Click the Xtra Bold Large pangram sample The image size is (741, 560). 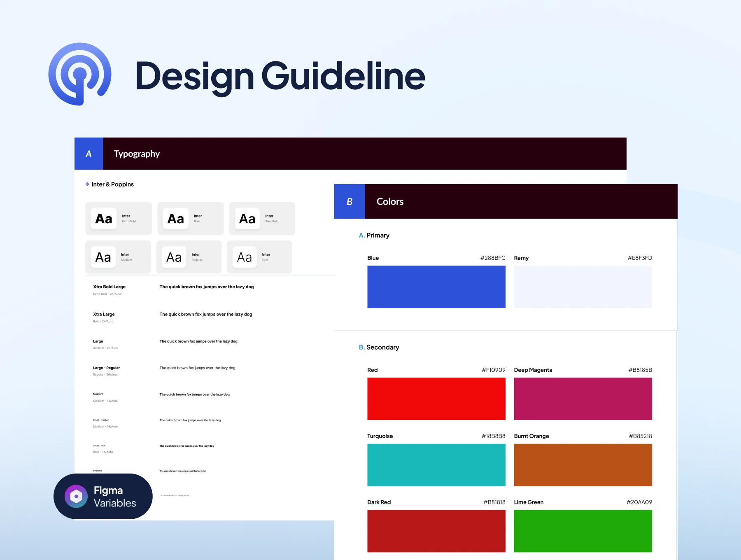click(x=207, y=287)
